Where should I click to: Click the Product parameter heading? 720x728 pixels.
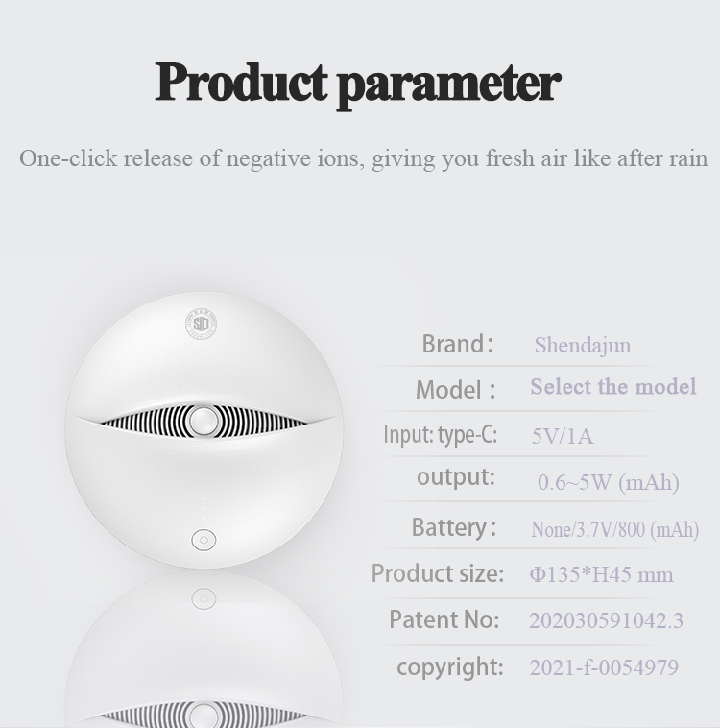[358, 84]
